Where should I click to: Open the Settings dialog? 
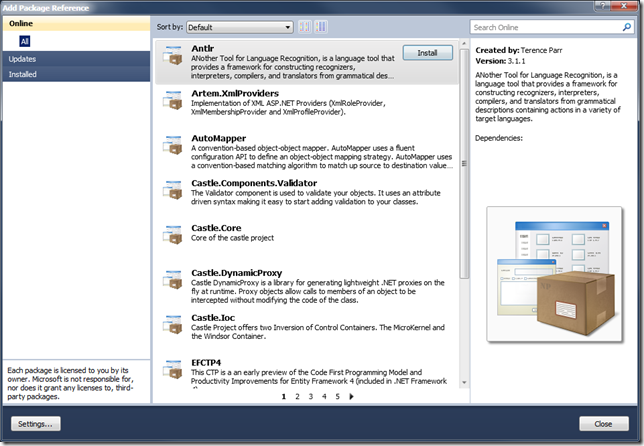tap(36, 424)
